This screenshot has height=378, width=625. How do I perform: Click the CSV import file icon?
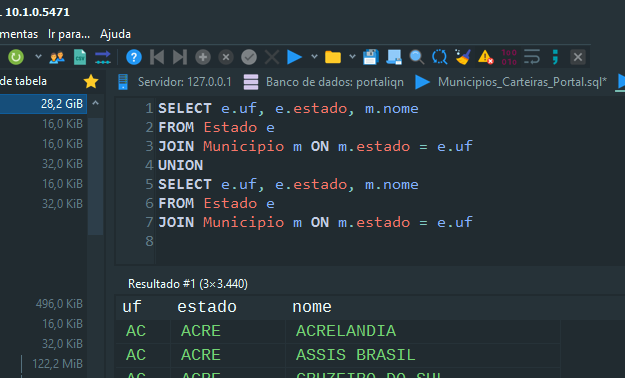pos(80,57)
